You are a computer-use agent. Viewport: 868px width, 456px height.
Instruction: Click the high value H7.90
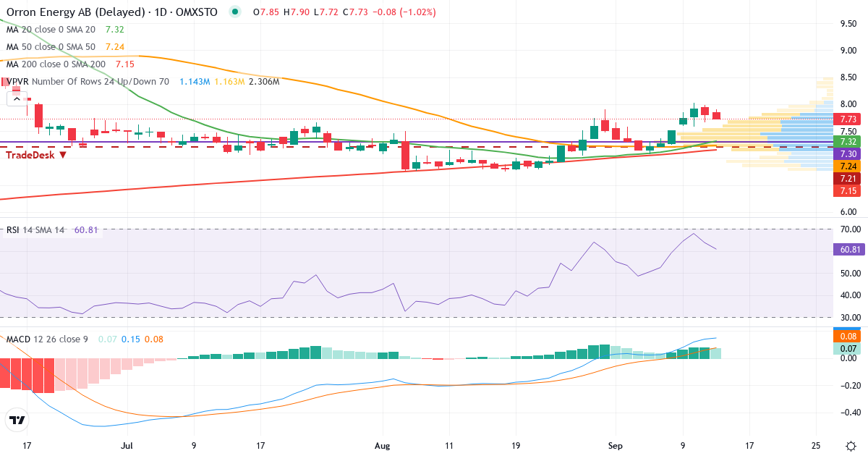point(297,12)
